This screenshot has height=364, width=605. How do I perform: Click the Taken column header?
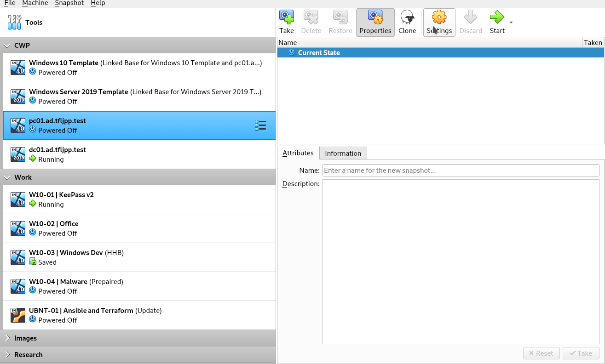tap(593, 43)
